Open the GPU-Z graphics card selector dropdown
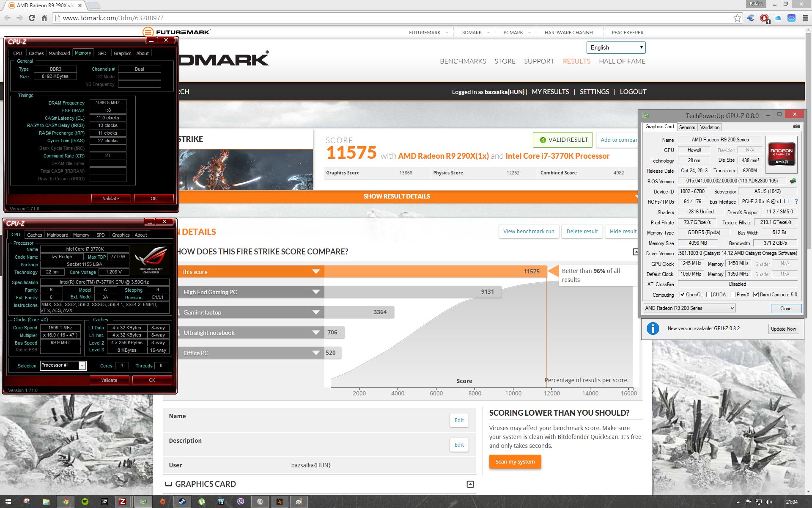812x508 pixels. point(689,308)
